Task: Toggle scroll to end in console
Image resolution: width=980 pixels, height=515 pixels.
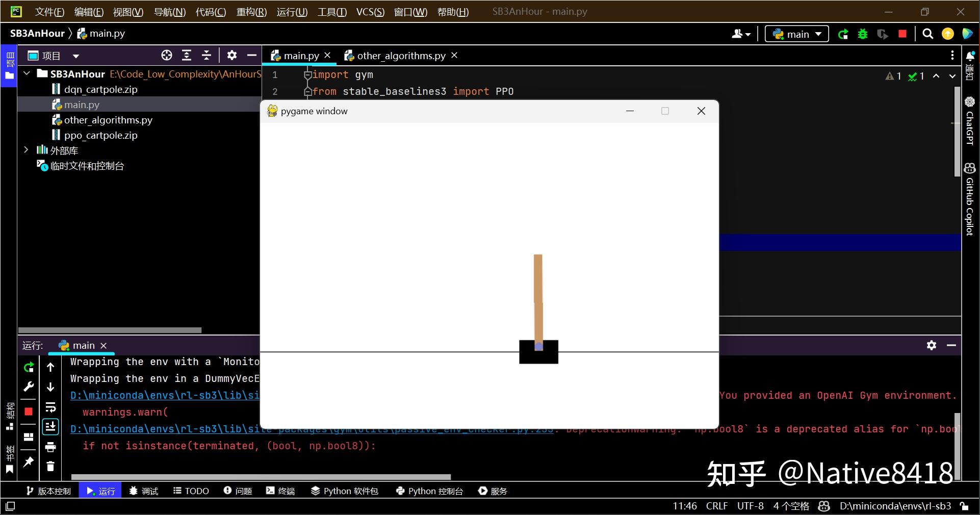Action: 50,426
